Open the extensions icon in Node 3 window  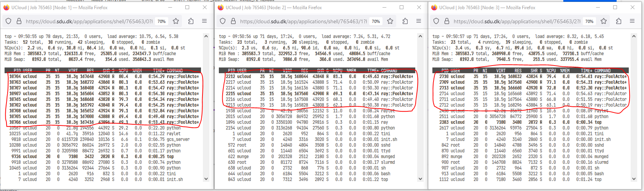click(618, 21)
